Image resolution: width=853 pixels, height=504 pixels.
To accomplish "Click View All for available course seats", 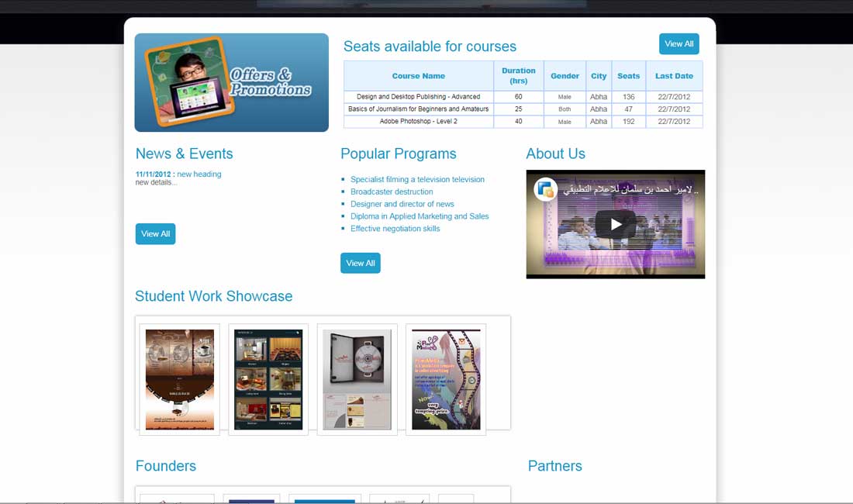I will [x=679, y=44].
